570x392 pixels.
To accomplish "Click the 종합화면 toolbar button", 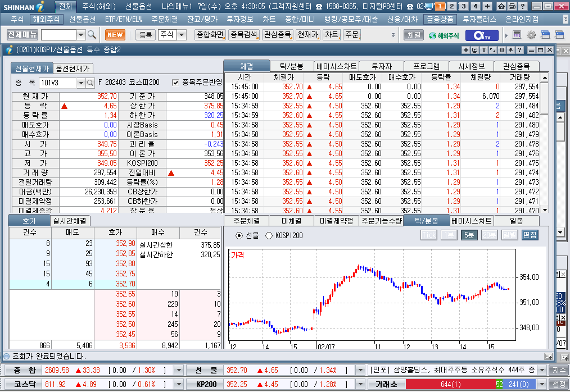I will click(x=210, y=35).
